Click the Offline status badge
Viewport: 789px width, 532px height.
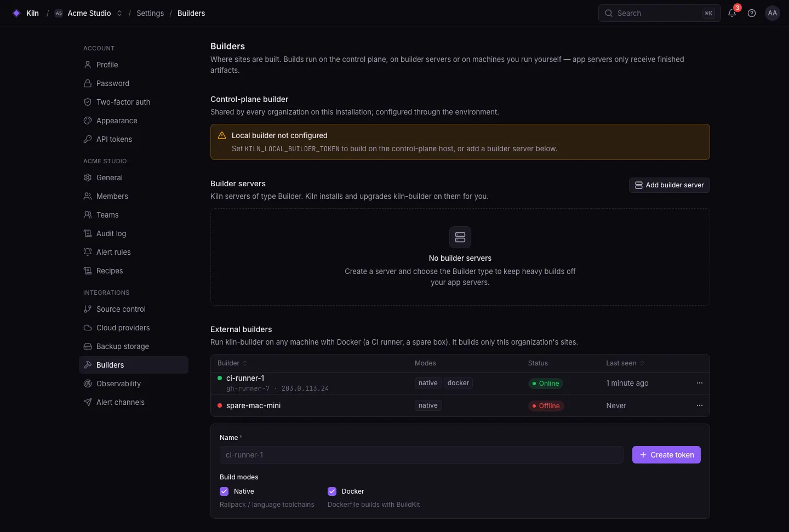546,406
